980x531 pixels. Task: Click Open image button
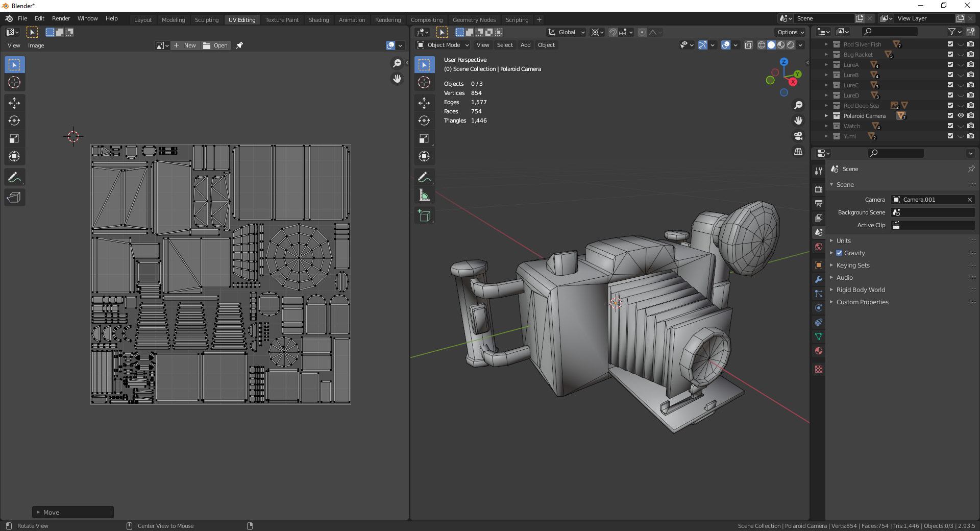click(216, 45)
